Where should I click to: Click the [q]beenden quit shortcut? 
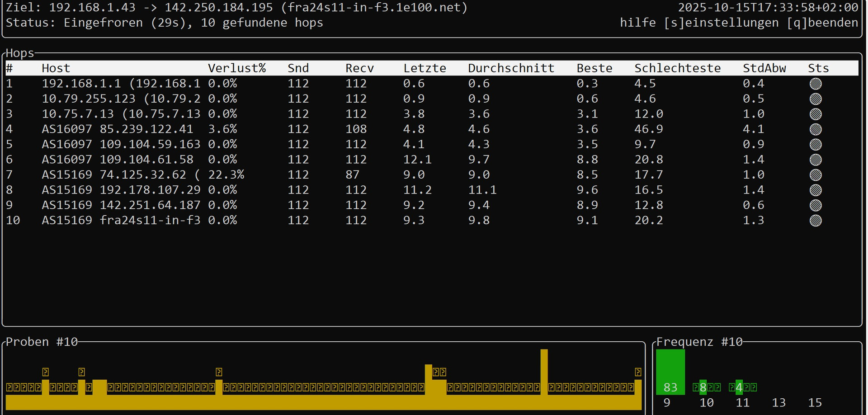pyautogui.click(x=822, y=23)
